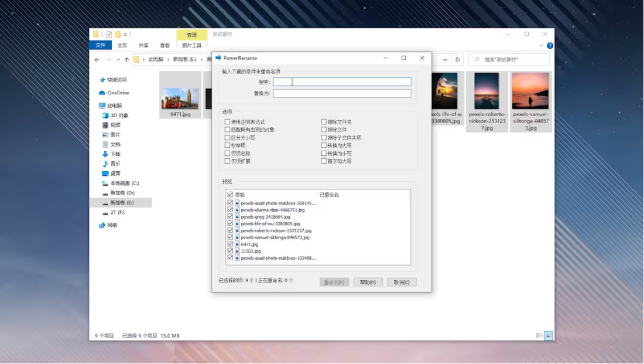The height and width of the screenshot is (364, 644).
Task: Click the 取消(C) button
Action: [x=402, y=282]
